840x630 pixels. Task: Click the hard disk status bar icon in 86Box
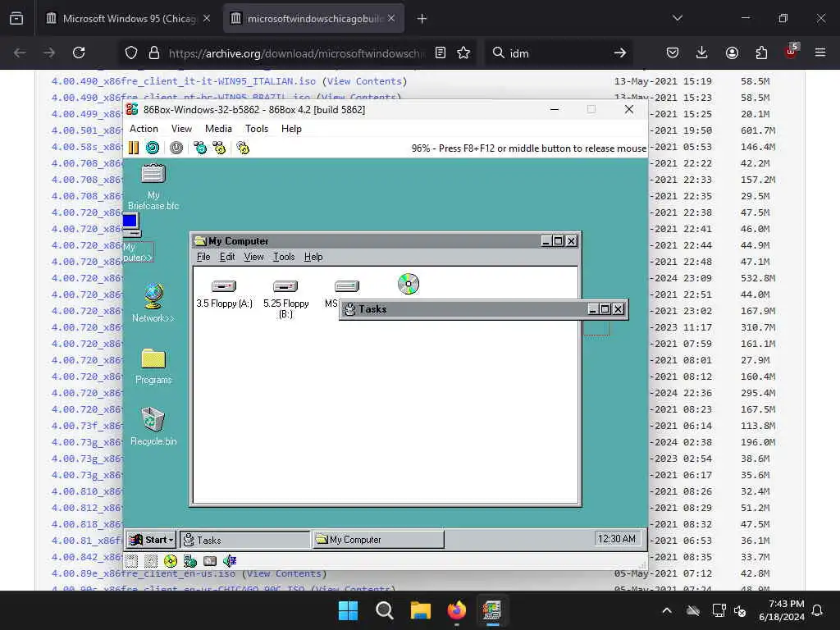coord(210,561)
